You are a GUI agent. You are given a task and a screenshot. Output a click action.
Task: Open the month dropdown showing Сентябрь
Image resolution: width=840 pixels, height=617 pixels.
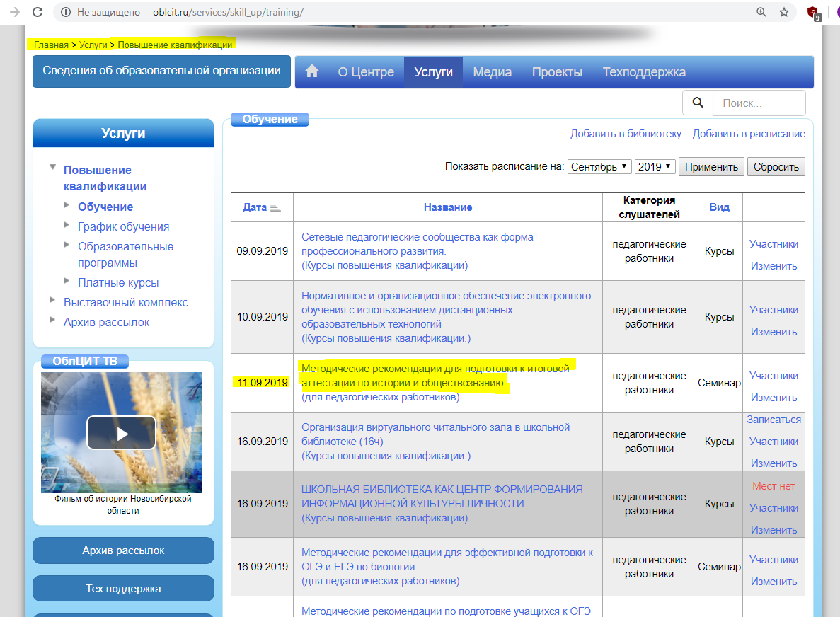[x=599, y=167]
